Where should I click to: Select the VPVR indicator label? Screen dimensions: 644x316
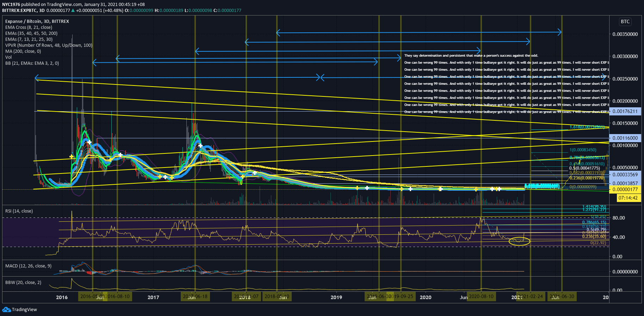(x=49, y=45)
